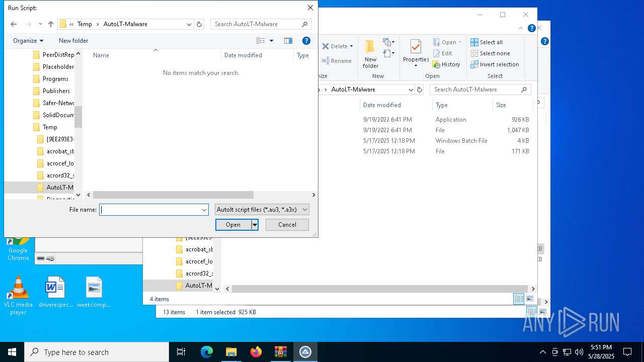Select Temp folder in dialog tree
Viewport: 644px width, 362px height.
(45, 127)
